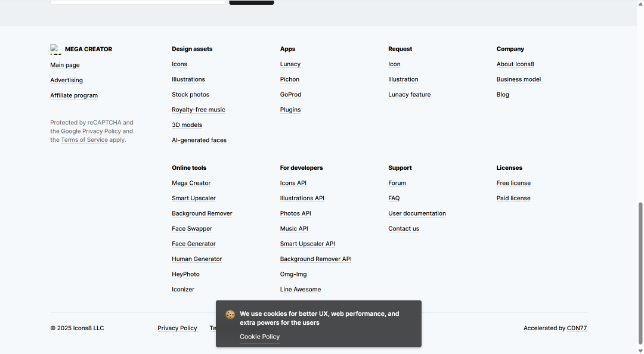The width and height of the screenshot is (644, 354).
Task: Open GoProd app link
Action: [x=291, y=94]
